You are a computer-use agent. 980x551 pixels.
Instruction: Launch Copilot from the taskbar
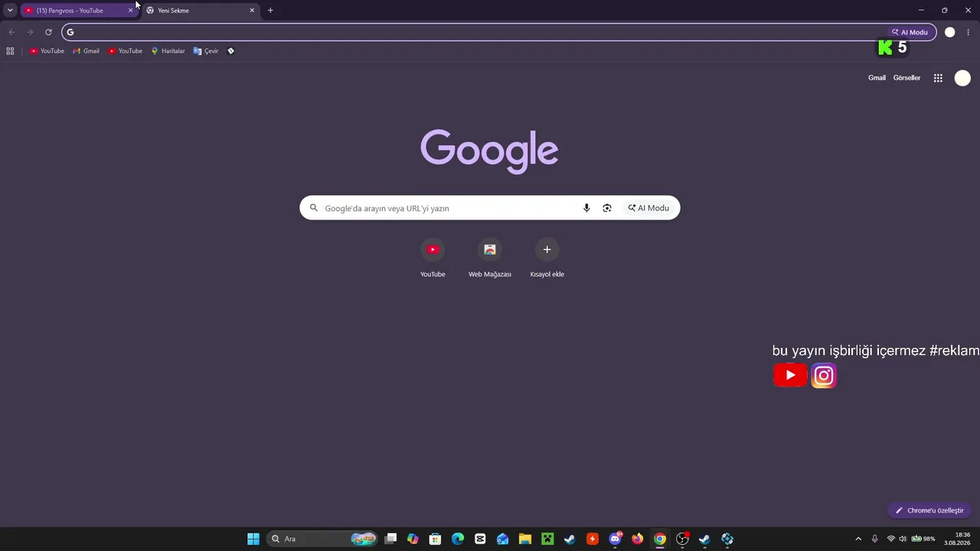(413, 539)
